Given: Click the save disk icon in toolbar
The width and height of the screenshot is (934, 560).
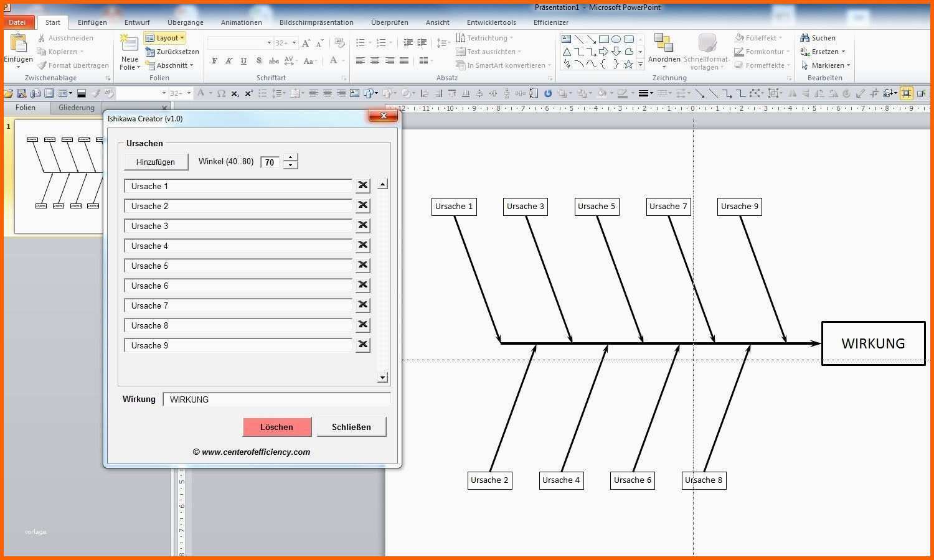Looking at the screenshot, I should (22, 93).
